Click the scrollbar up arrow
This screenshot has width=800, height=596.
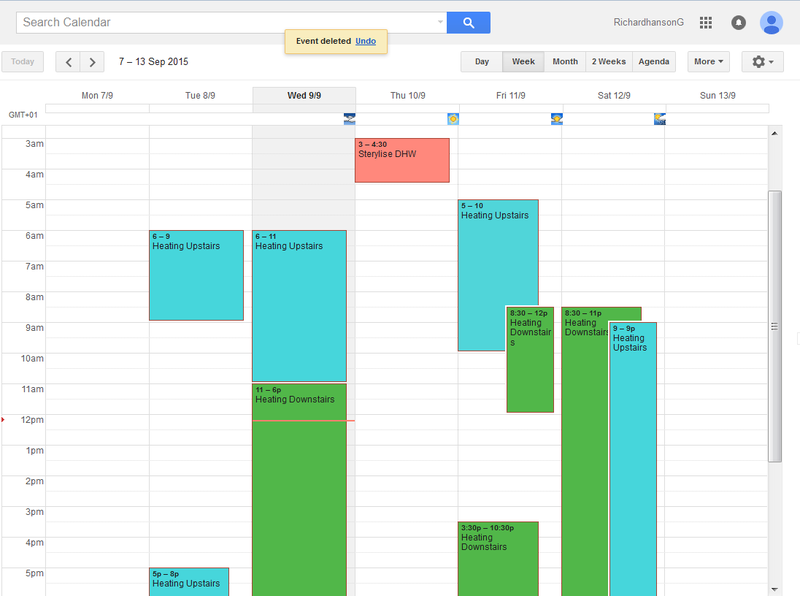coord(774,133)
